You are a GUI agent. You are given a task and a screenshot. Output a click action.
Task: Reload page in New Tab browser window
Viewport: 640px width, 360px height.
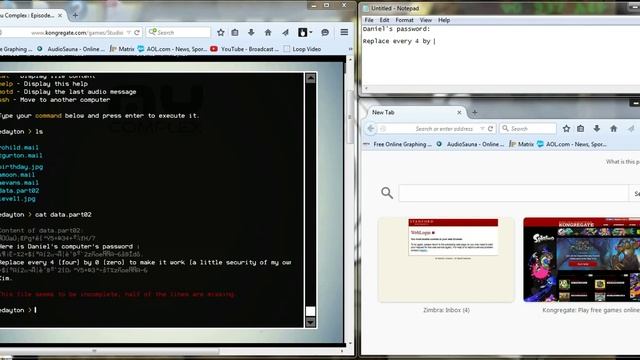click(491, 129)
